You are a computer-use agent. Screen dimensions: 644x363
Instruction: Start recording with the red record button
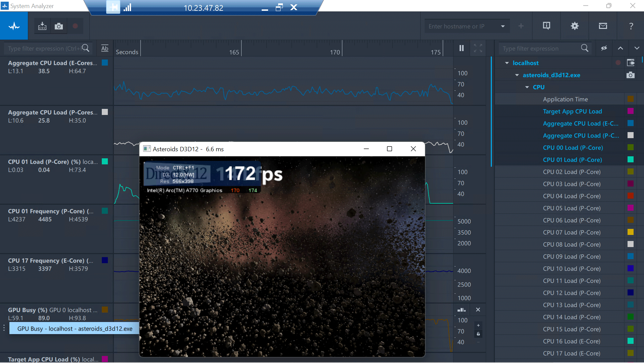pyautogui.click(x=75, y=26)
